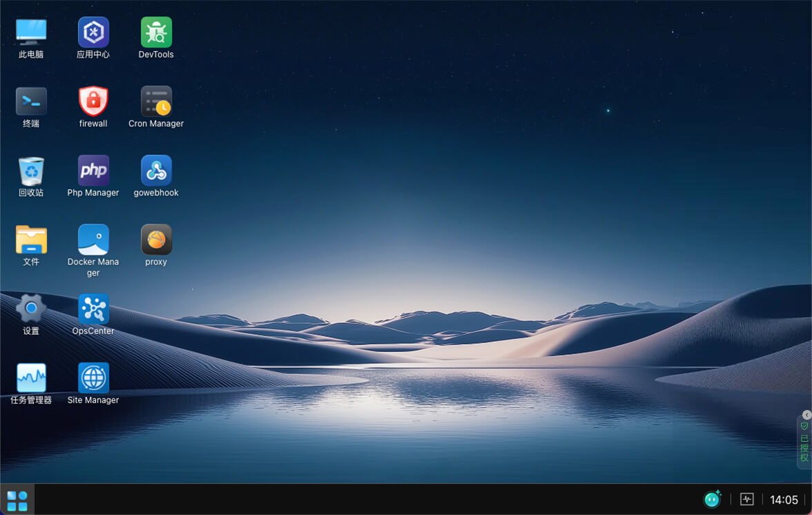The image size is (812, 515).
Task: Launch Site Manager from the desktop
Action: pos(93,378)
